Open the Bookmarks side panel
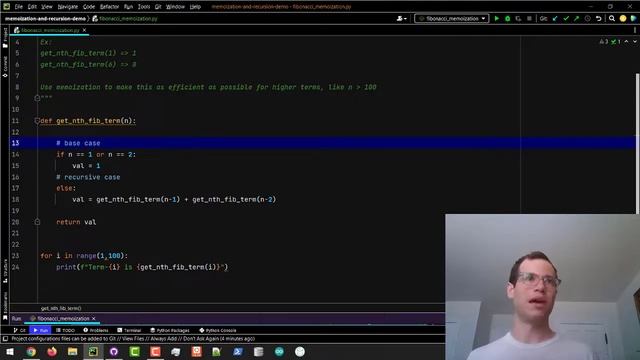Viewport: 640px width, 360px height. 5,305
